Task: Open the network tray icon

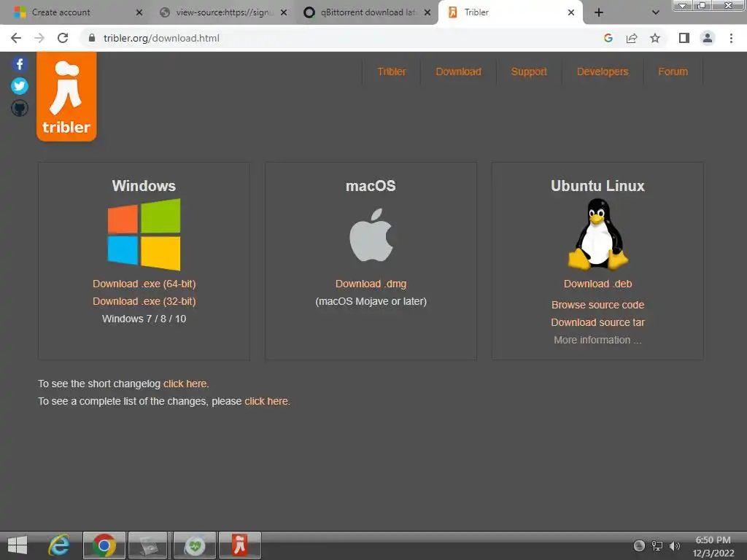Action: pos(657,545)
